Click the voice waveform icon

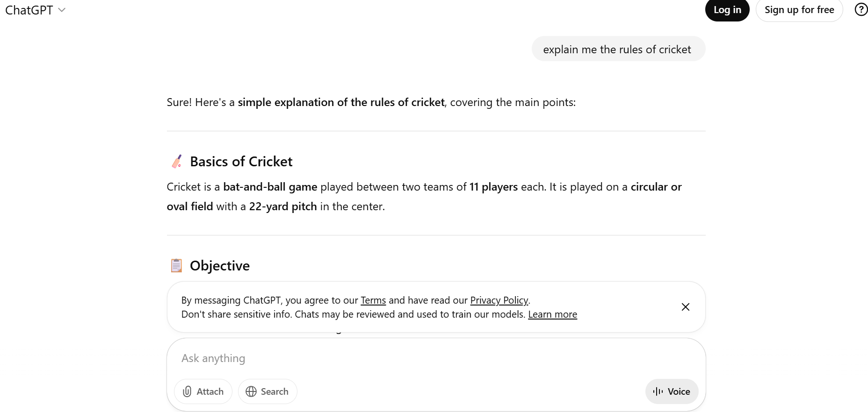click(658, 391)
